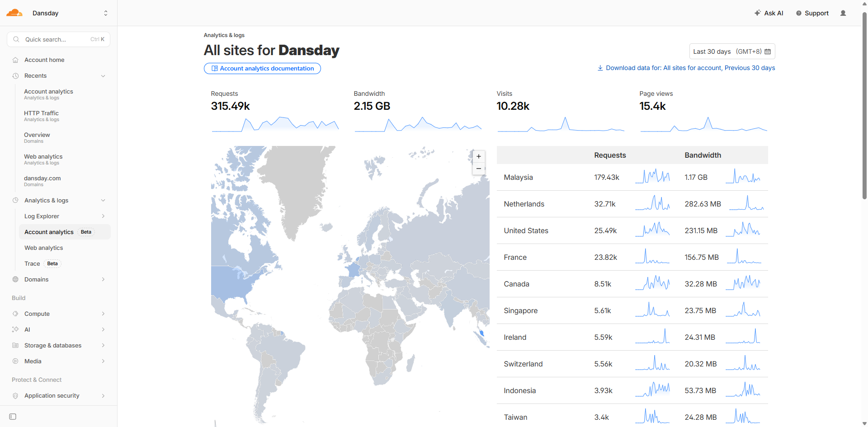This screenshot has width=868, height=427.
Task: Zoom out on the world map
Action: 479,169
